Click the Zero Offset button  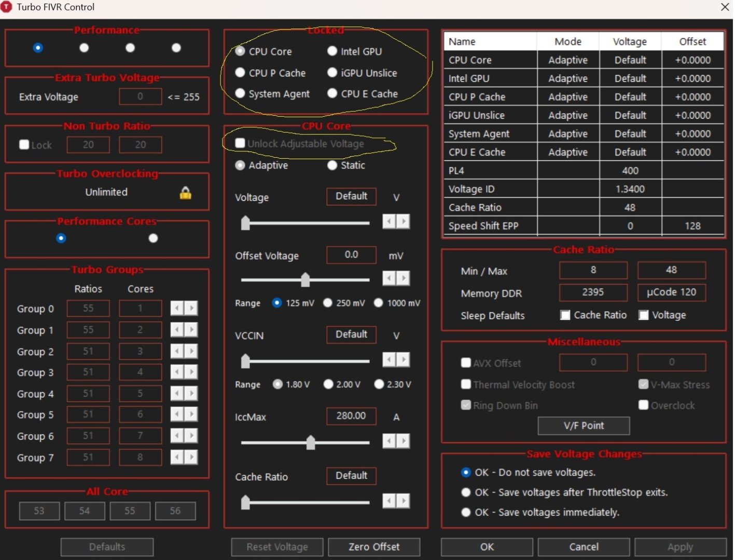coord(374,547)
